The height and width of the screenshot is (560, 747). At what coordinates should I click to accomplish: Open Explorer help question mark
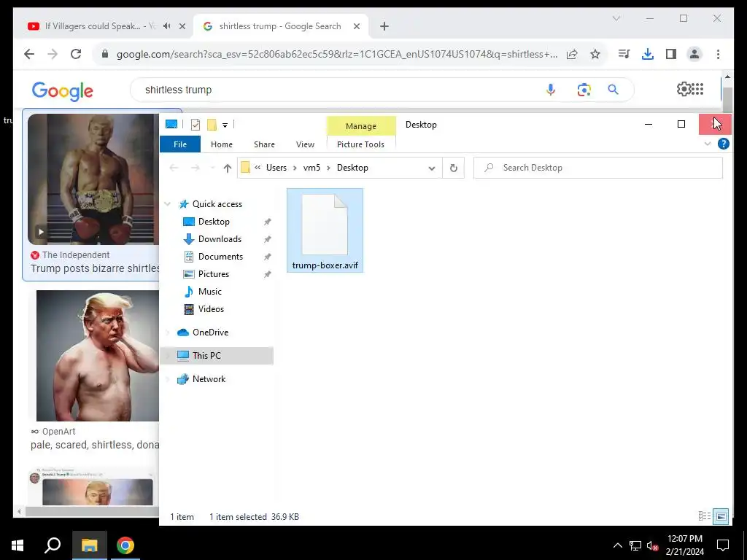point(723,144)
